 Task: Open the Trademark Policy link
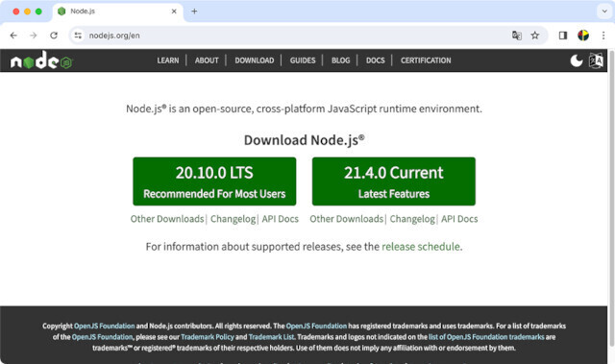pos(208,337)
